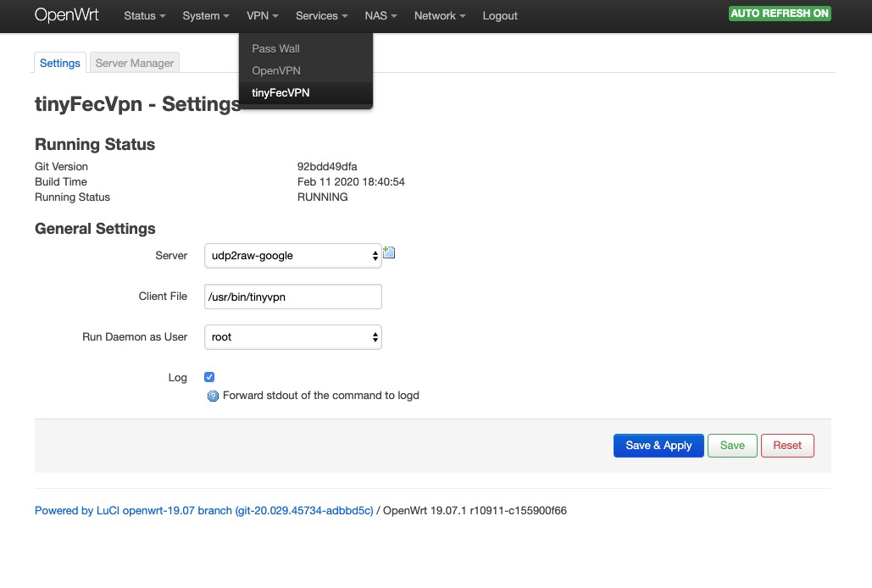Click the Build Time value Feb 11 2020
The height and width of the screenshot is (588, 872).
(x=351, y=181)
